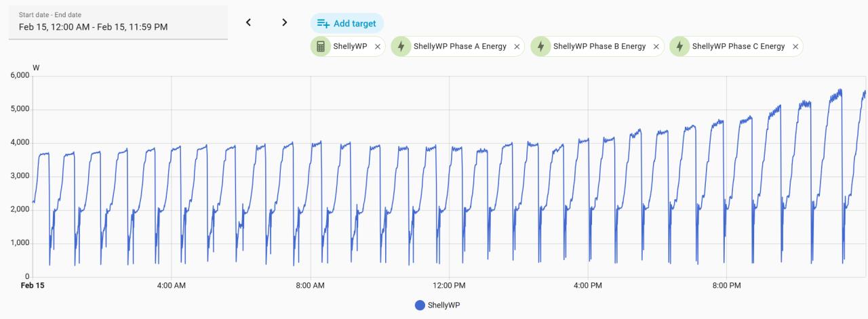Remove the ShellyWP Phase A Energy chip
The image size is (868, 319).
pos(517,47)
